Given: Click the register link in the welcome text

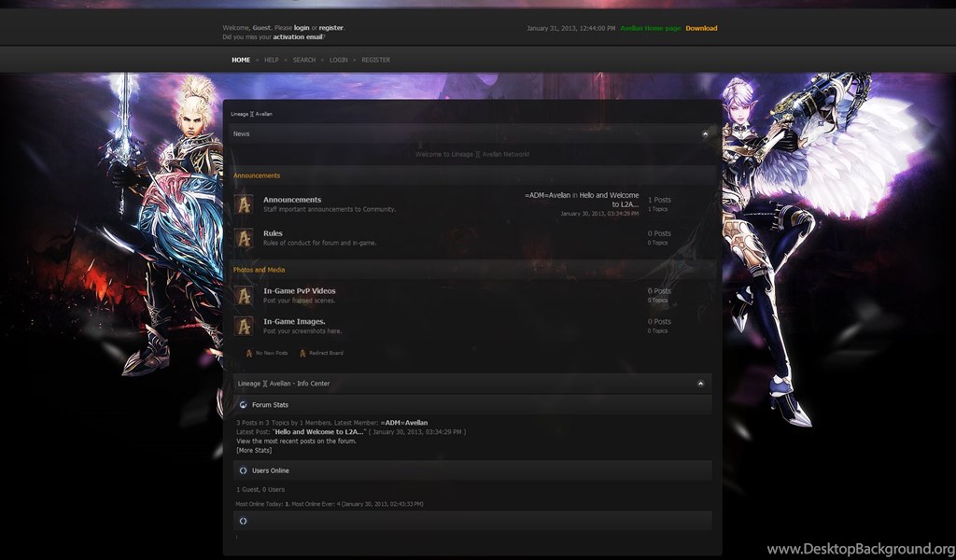Looking at the screenshot, I should coord(331,27).
